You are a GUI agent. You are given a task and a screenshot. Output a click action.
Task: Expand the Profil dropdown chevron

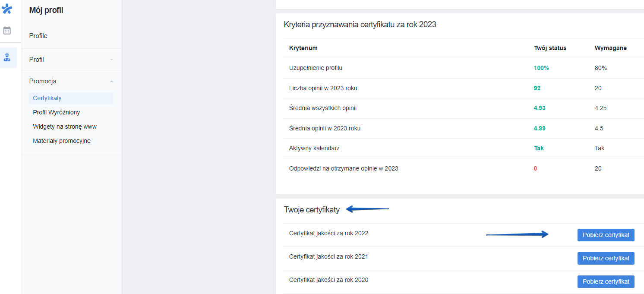coord(111,59)
